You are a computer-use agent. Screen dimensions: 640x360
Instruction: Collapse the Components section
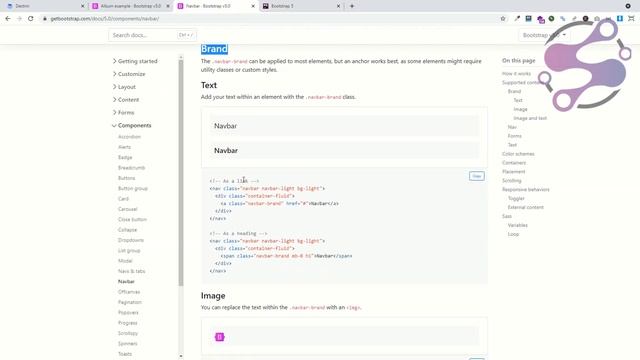pyautogui.click(x=131, y=125)
